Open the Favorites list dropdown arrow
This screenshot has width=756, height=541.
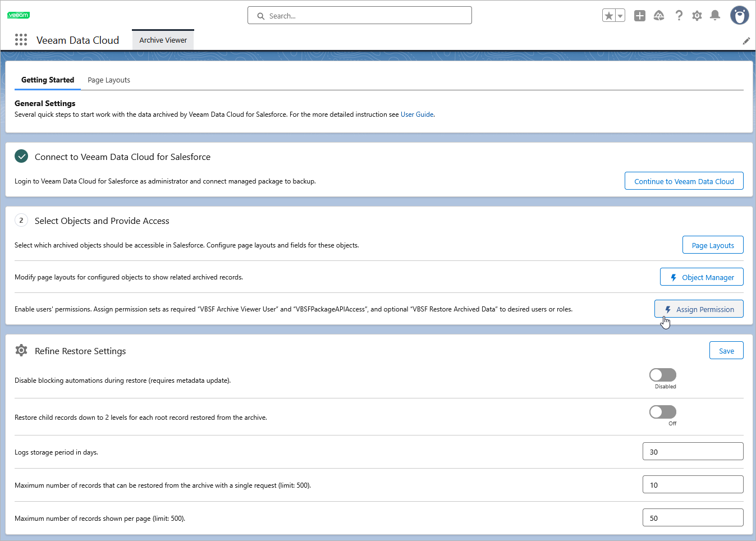[620, 16]
